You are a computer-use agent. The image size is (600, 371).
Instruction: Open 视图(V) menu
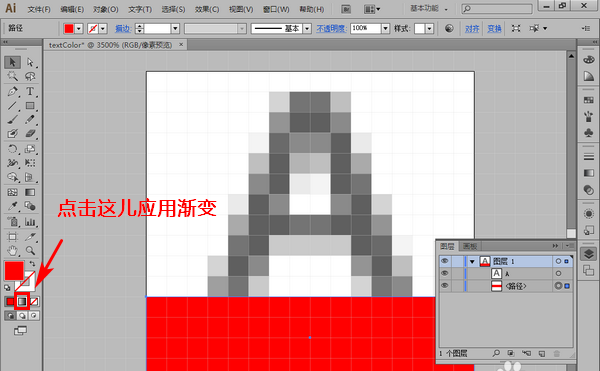[241, 9]
